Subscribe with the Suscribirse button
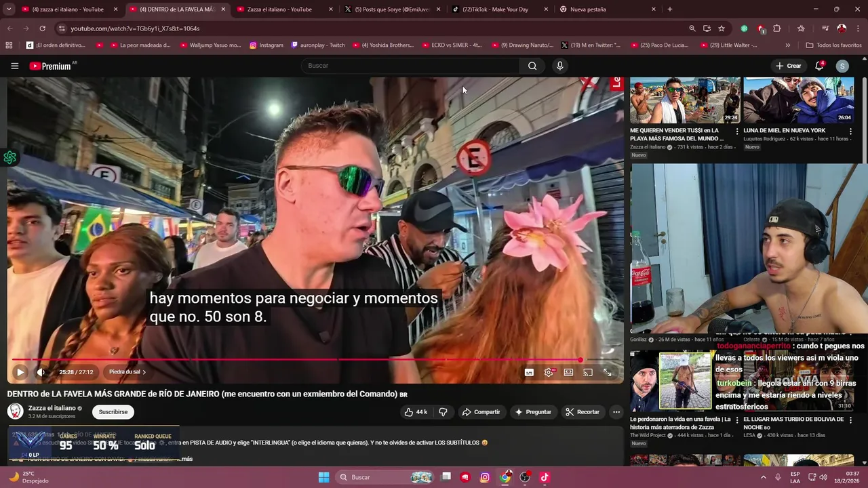The image size is (868, 488). pyautogui.click(x=113, y=412)
